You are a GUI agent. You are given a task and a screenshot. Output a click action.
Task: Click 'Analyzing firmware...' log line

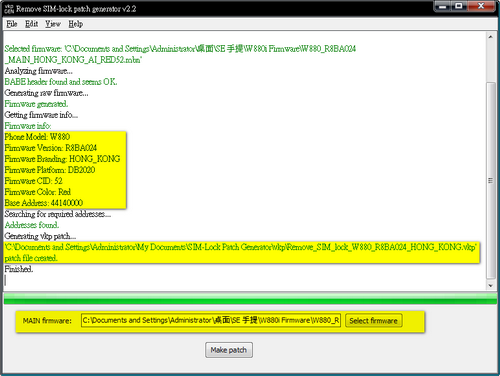(x=39, y=71)
